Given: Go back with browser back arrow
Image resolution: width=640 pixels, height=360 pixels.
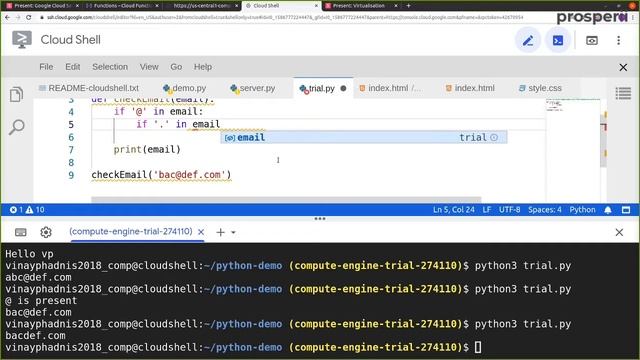Looking at the screenshot, I should (x=7, y=18).
